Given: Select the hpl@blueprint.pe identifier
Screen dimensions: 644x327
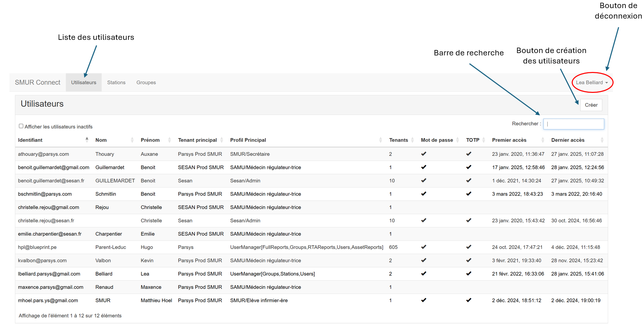Looking at the screenshot, I should [x=38, y=247].
